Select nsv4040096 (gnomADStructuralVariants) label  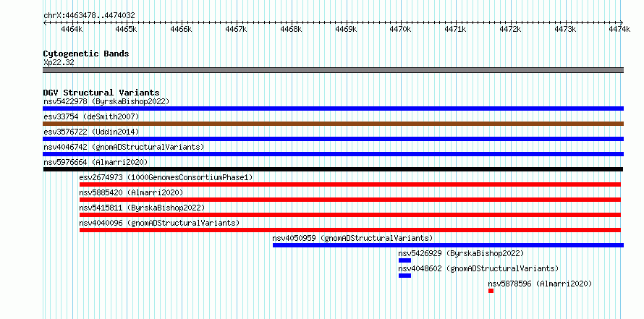tap(159, 223)
